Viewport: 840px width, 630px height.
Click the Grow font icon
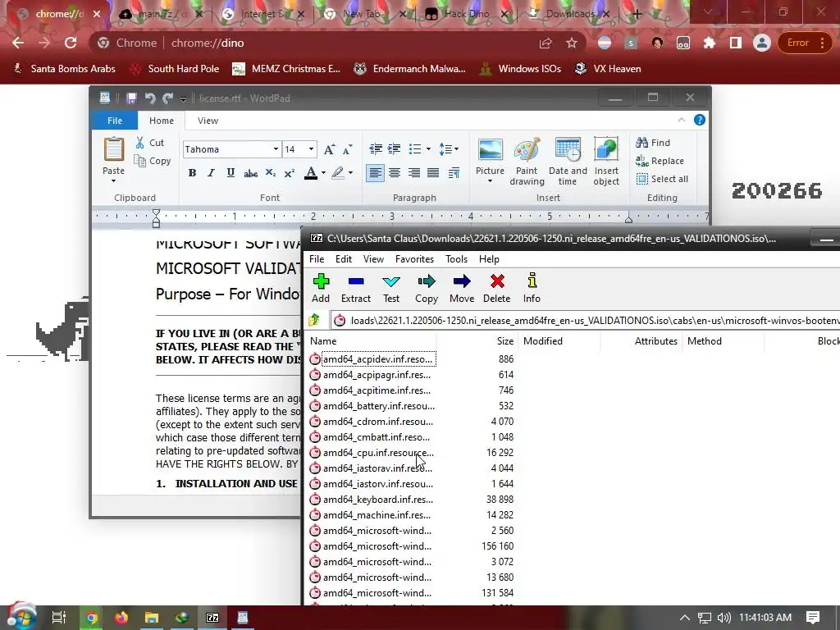[x=330, y=149]
